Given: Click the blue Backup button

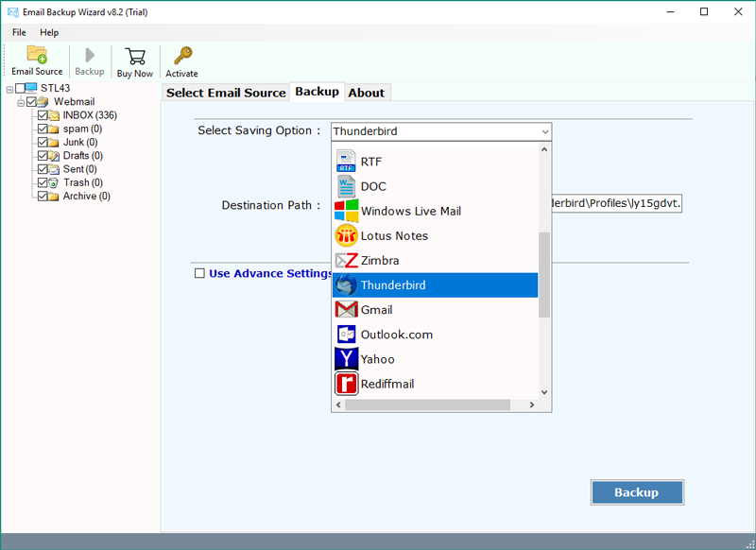Looking at the screenshot, I should 637,492.
